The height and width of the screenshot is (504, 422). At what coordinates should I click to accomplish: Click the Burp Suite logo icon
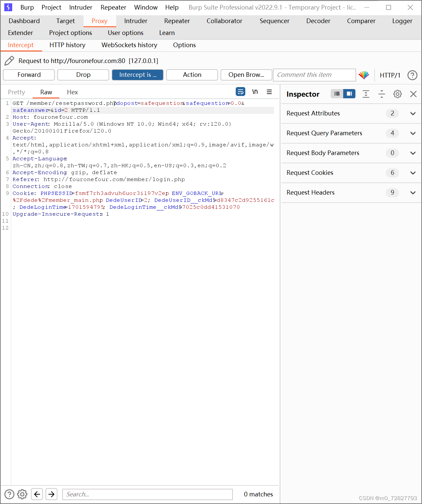pyautogui.click(x=8, y=7)
